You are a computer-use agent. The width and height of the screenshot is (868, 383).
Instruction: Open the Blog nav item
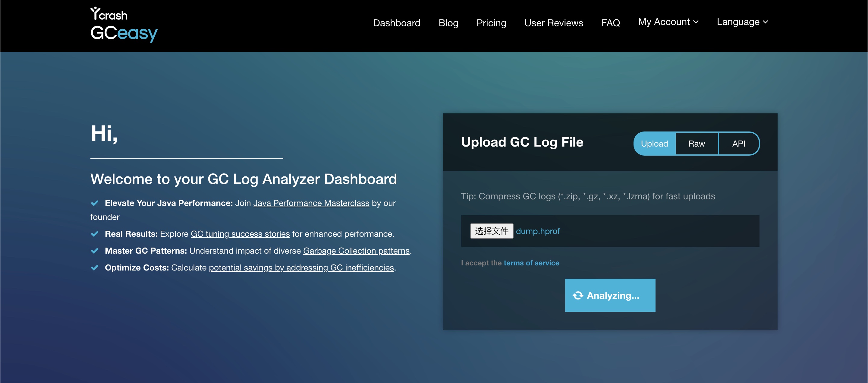[x=448, y=23]
